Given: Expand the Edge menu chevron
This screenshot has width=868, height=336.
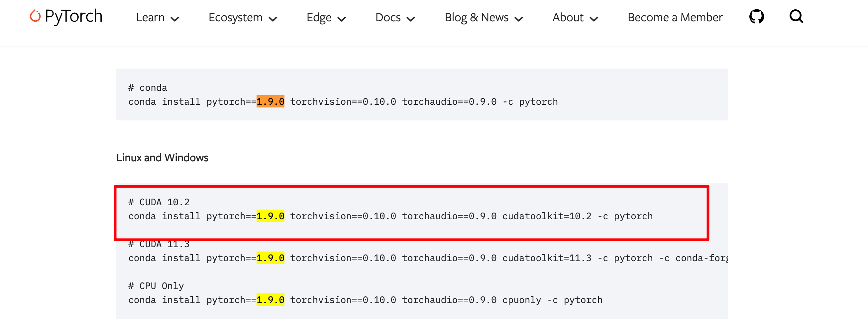Looking at the screenshot, I should [x=342, y=19].
